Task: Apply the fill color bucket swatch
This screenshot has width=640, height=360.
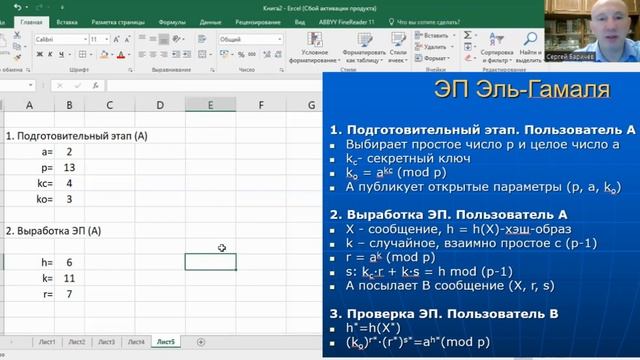Action: [x=104, y=54]
